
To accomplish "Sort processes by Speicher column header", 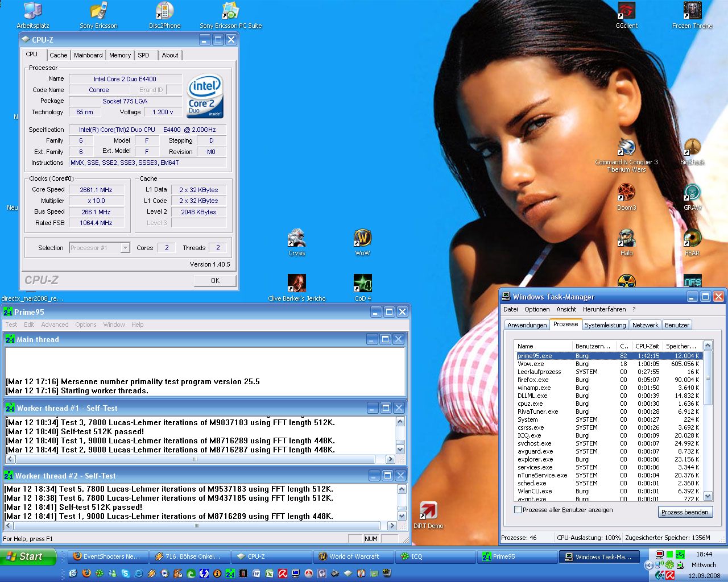I will click(x=682, y=346).
